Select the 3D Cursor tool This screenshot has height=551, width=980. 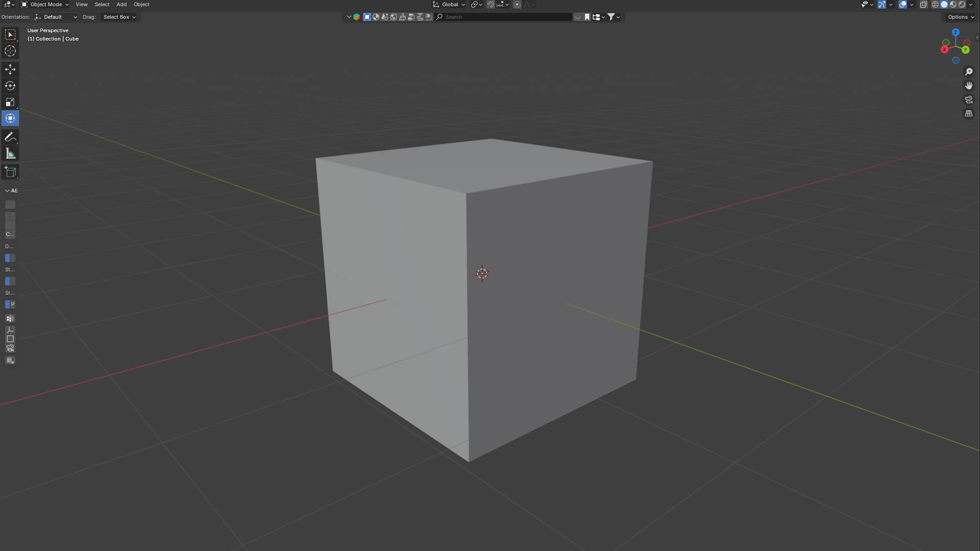(10, 51)
